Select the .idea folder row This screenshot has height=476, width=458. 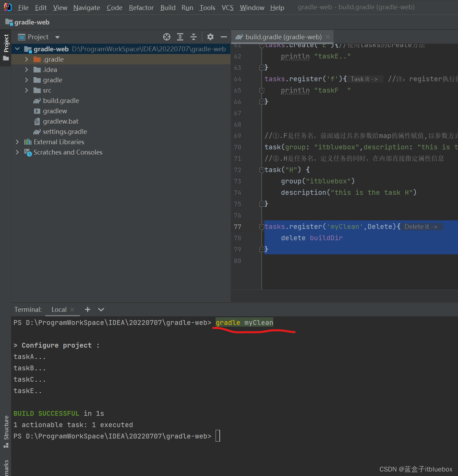click(x=121, y=70)
